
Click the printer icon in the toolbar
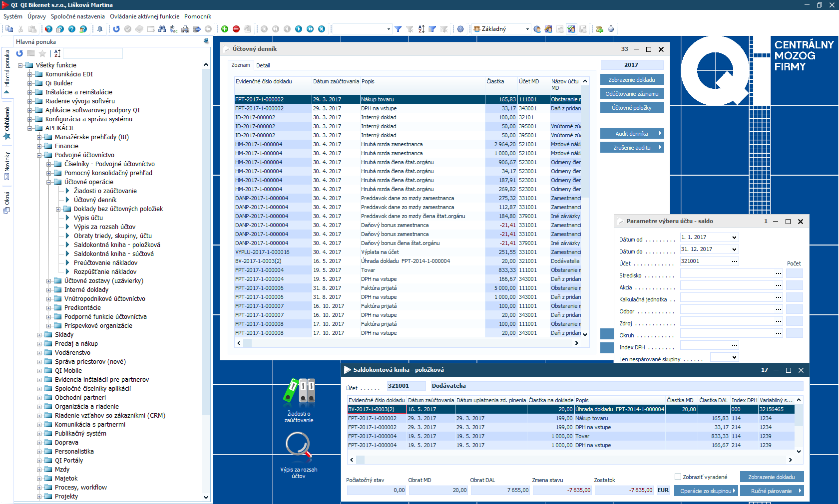pos(185,29)
